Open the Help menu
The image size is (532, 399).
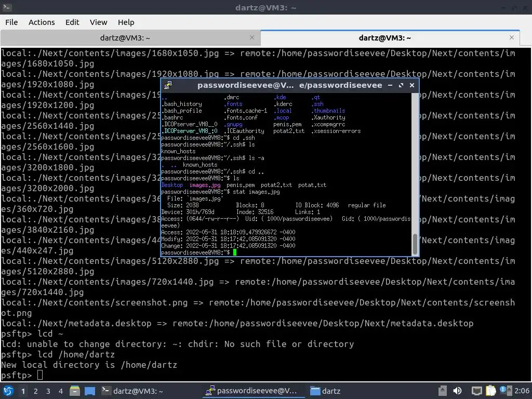[x=126, y=22]
